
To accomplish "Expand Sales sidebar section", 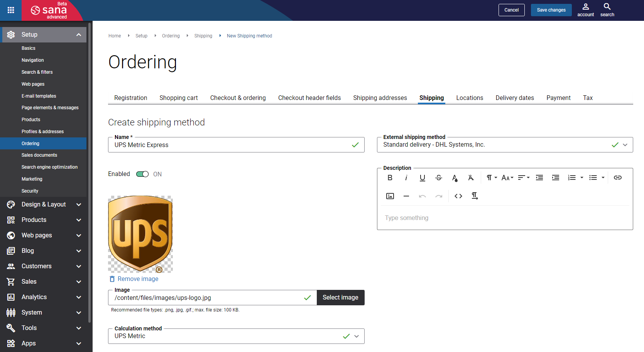I will tap(79, 282).
